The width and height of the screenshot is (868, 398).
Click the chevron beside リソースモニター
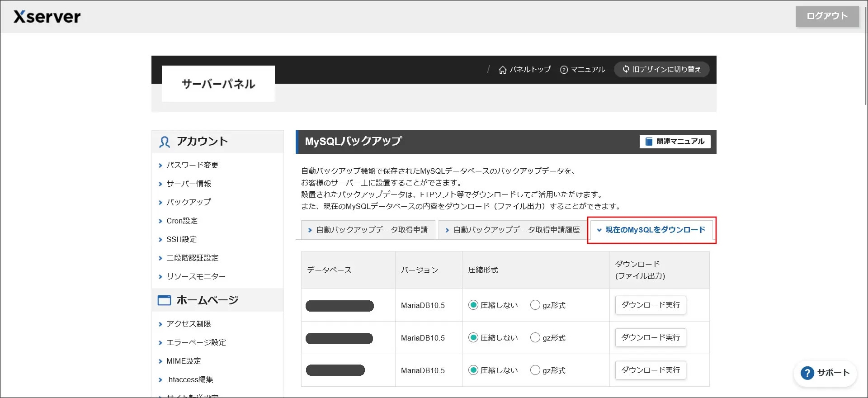tap(160, 277)
